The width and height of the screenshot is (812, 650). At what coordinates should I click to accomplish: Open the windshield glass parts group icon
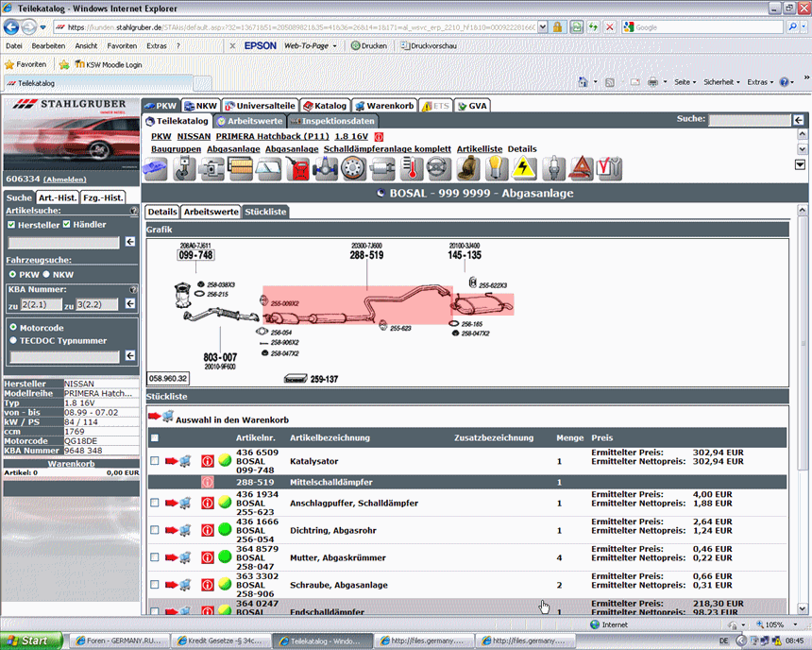pos(269,169)
